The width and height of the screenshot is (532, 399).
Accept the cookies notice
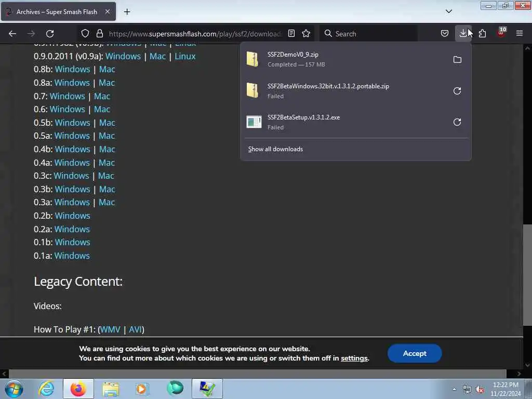pos(415,353)
